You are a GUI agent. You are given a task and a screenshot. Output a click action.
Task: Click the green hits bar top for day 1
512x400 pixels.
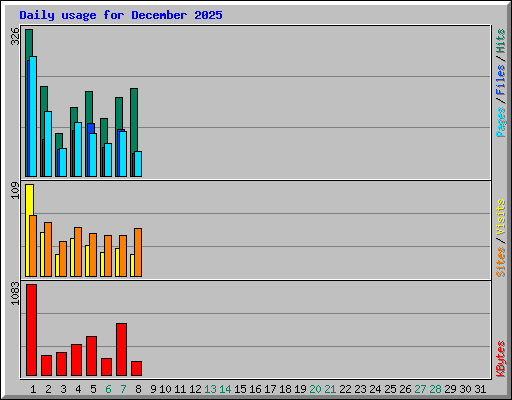coord(29,42)
